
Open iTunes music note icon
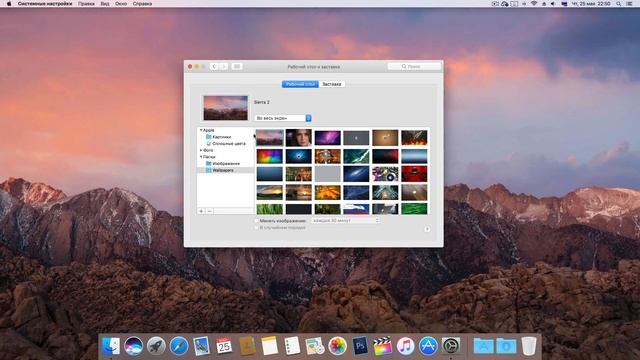(405, 346)
